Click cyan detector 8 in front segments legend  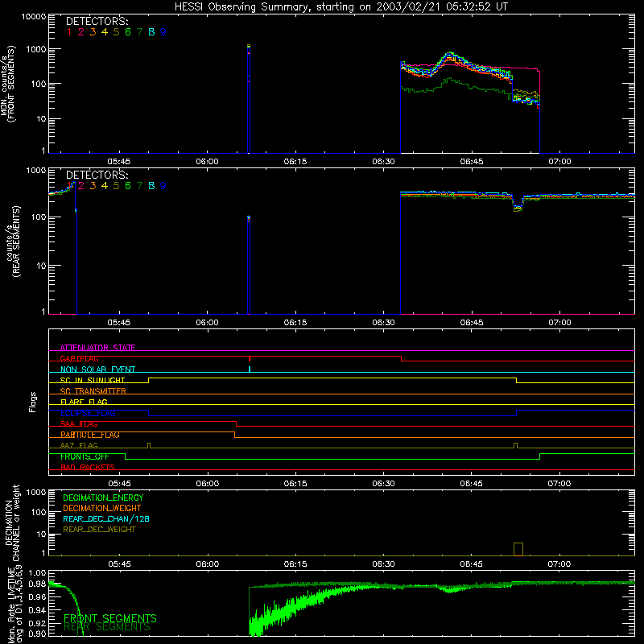[151, 32]
